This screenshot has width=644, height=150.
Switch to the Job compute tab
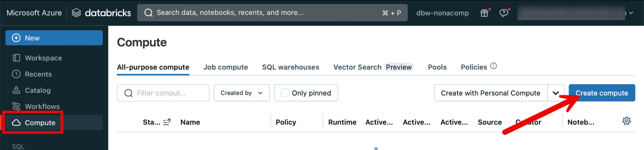point(225,67)
